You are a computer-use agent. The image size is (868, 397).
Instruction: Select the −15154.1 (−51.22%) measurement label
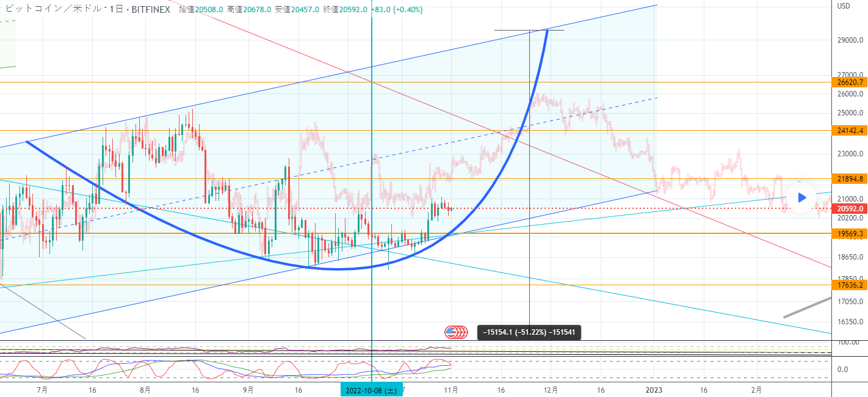pyautogui.click(x=529, y=332)
